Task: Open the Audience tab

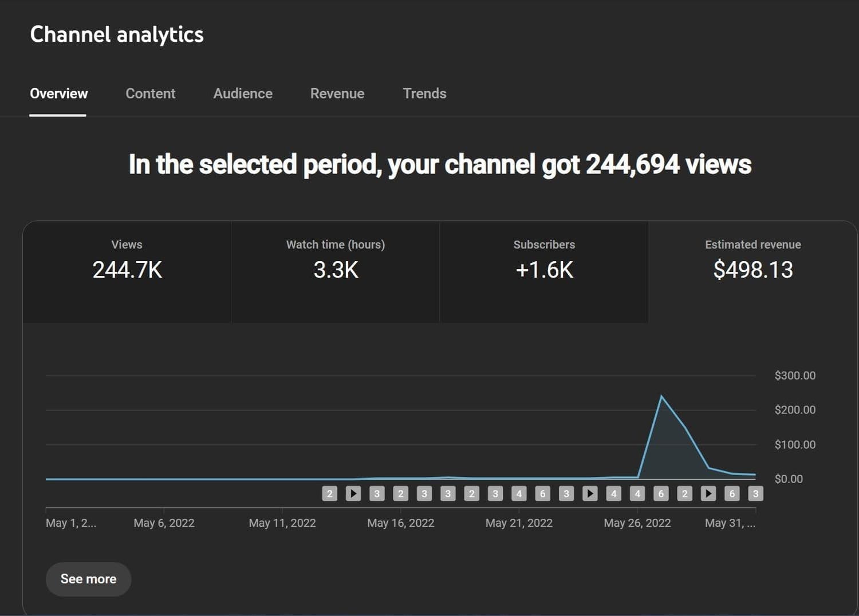Action: (243, 93)
